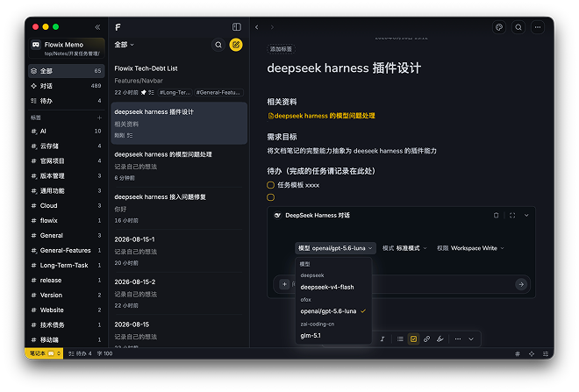Click the #Long-Ter... tag chip

[175, 93]
